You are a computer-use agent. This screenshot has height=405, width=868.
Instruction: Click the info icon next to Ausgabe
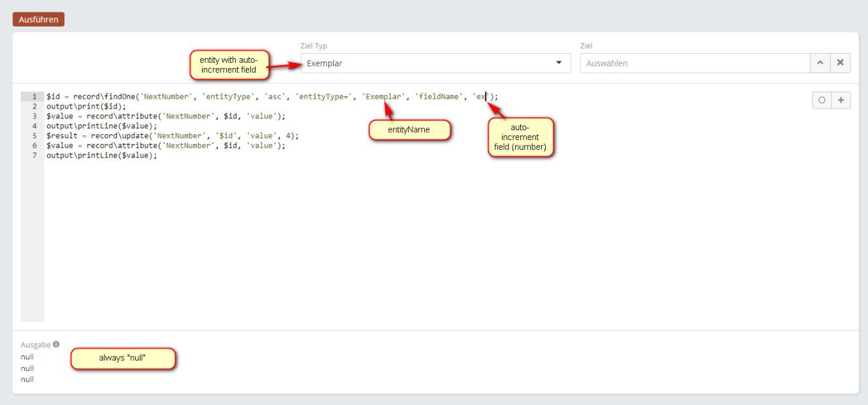(56, 345)
